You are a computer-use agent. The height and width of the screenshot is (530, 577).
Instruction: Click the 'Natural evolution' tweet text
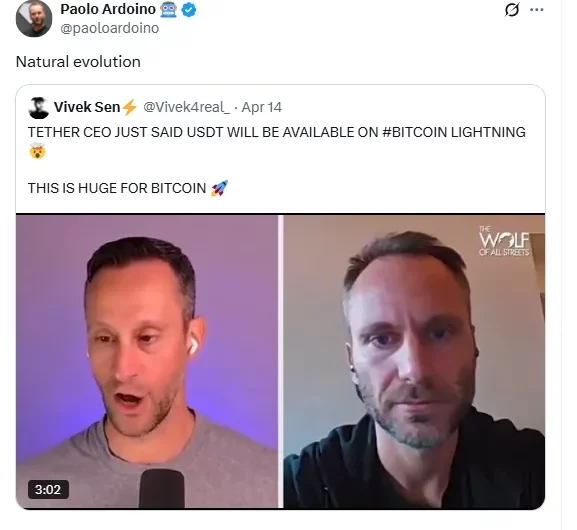pos(78,61)
